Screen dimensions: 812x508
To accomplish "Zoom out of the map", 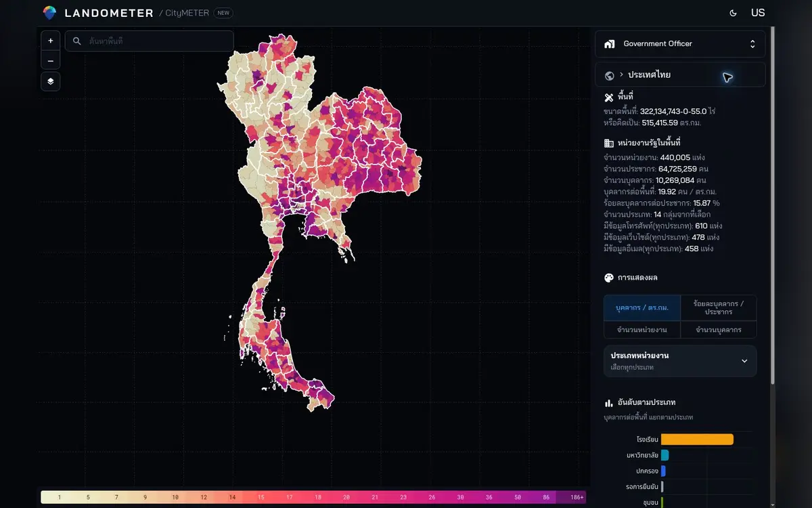I will tap(50, 61).
